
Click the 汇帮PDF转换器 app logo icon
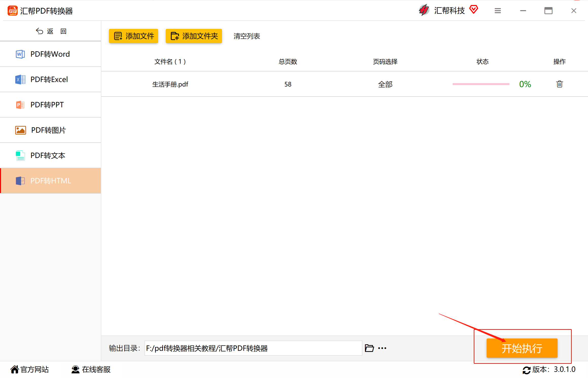point(12,11)
